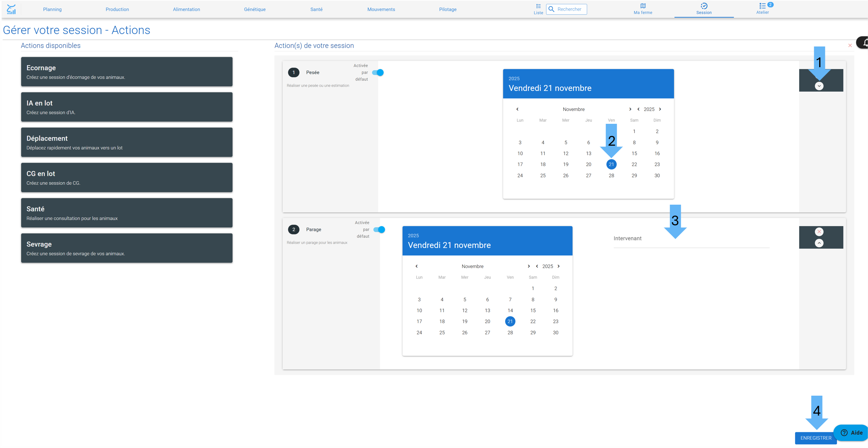868x448 pixels.
Task: Remove the Parage action with red X
Action: tap(819, 232)
